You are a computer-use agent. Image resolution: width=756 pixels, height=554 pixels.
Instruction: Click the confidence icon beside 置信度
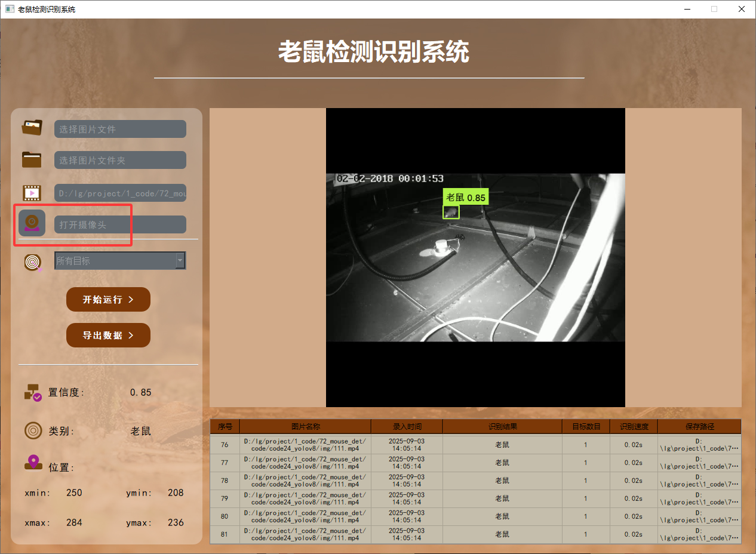[33, 392]
